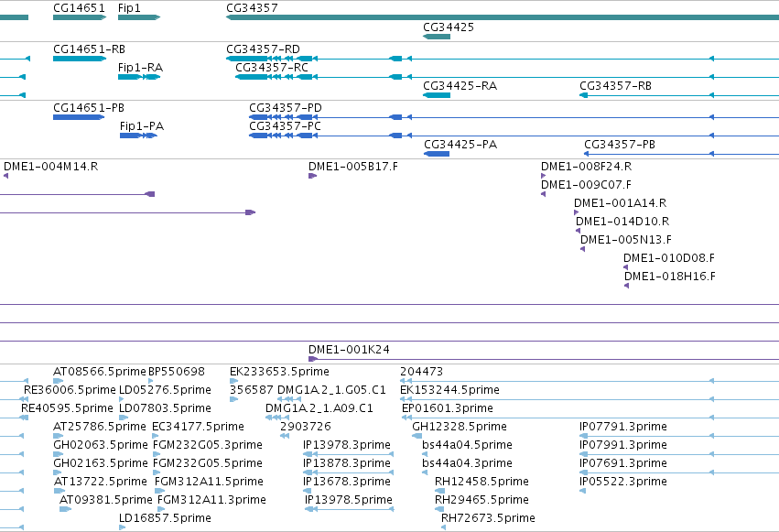The image size is (779, 532).
Task: Click the GH02063.5prime EST label
Action: click(x=101, y=445)
